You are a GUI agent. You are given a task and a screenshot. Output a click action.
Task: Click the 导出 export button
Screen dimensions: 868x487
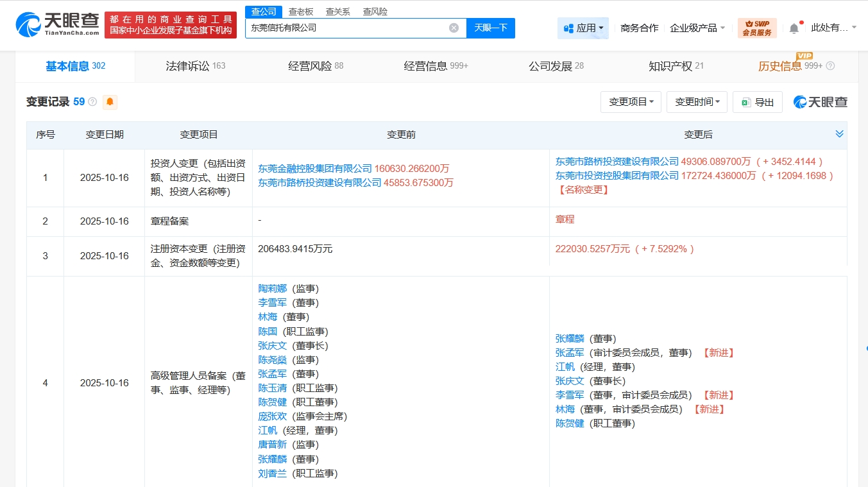[x=758, y=102]
